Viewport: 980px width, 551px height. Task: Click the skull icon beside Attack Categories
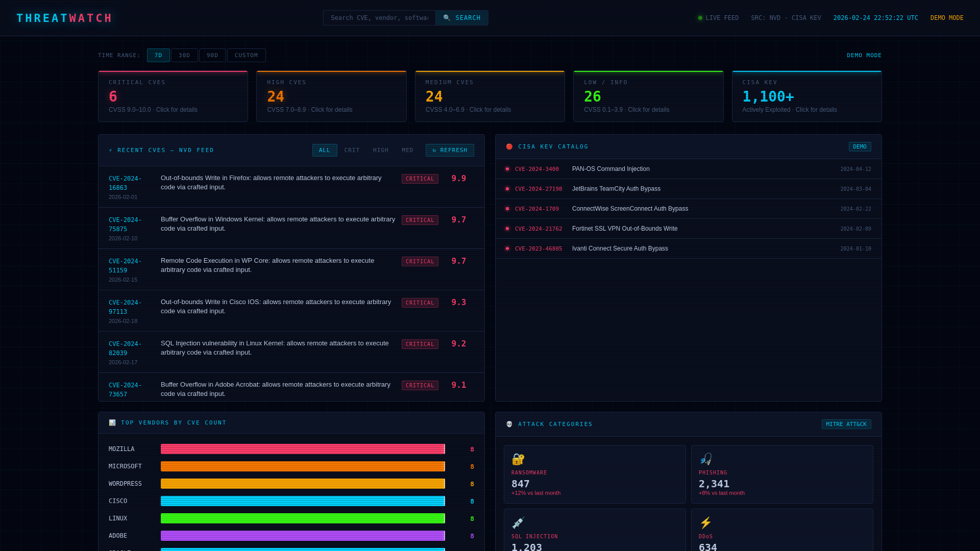click(509, 424)
